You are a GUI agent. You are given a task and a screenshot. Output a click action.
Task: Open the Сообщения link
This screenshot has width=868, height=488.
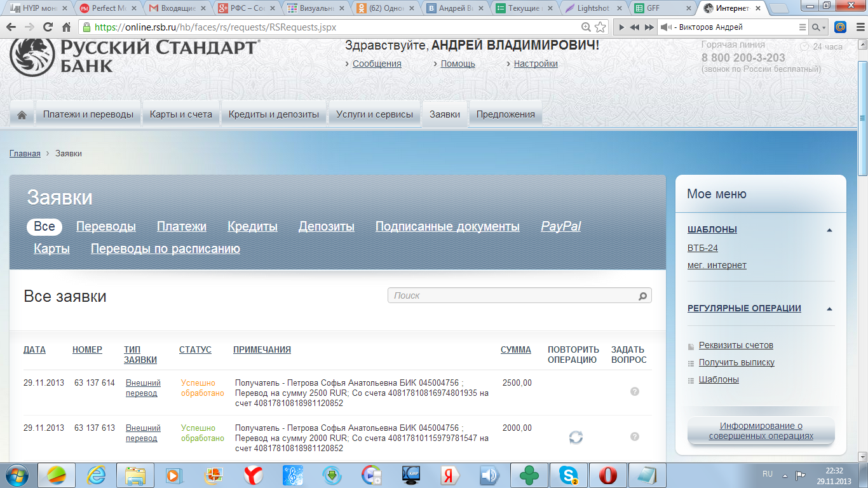377,64
